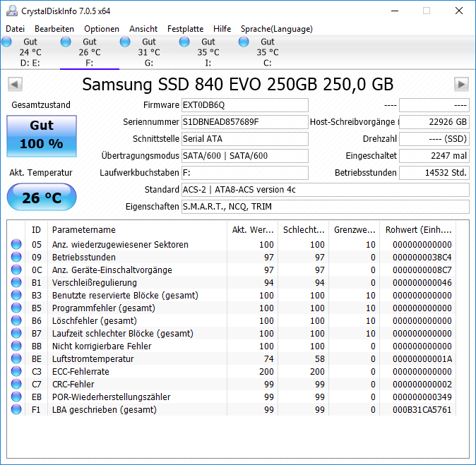Select the C: disk tab
Viewport: 476px width, 465px height.
(268, 52)
